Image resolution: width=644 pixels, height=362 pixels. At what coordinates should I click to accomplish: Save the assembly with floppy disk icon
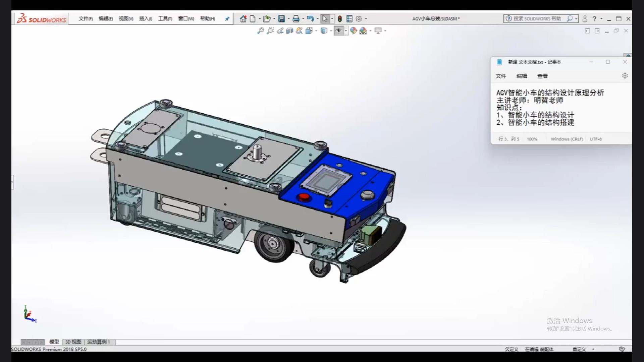pyautogui.click(x=281, y=19)
